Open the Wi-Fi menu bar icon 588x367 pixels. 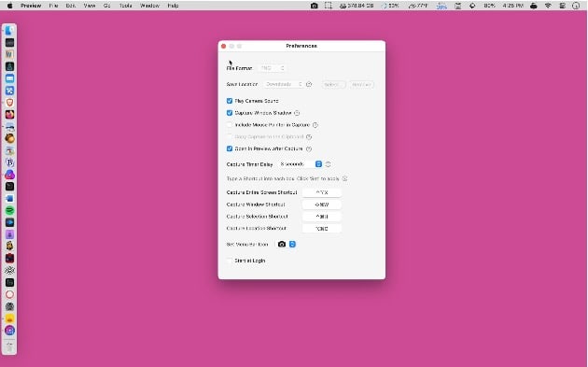pos(548,6)
